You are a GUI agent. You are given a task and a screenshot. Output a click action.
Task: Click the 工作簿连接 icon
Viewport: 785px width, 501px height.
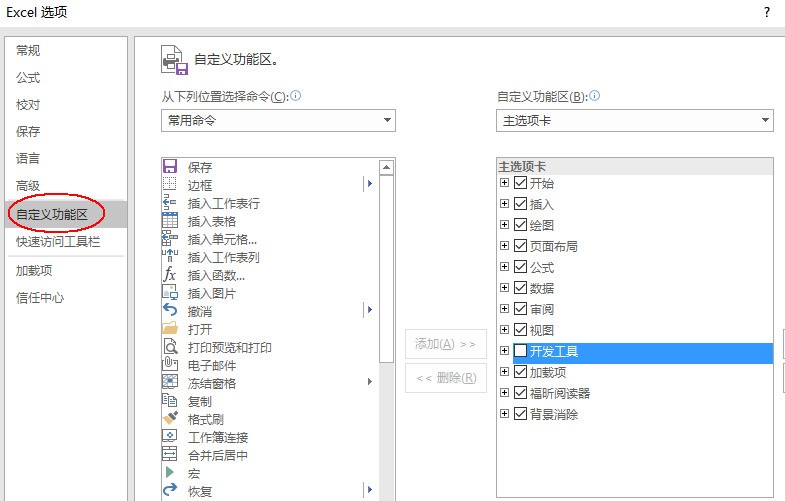170,436
